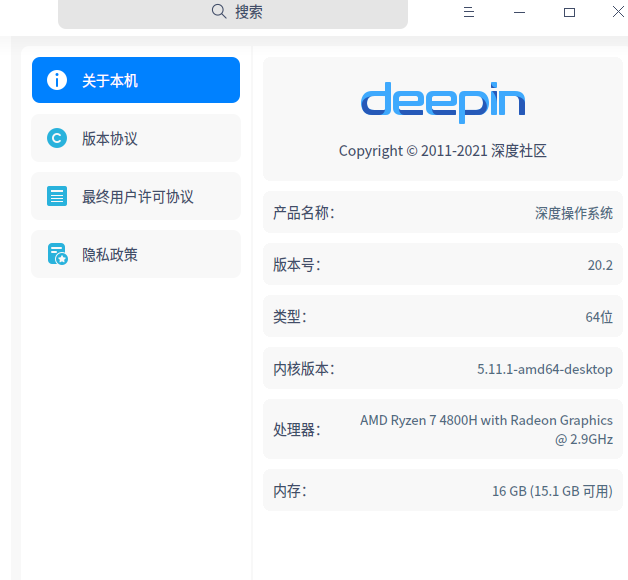Click the info icon beside 关于本机

[x=57, y=80]
